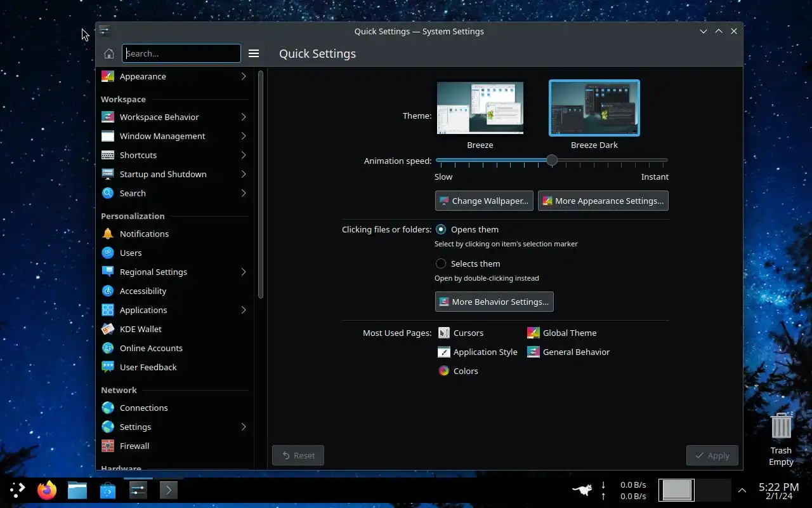Expand Workspace Behavior chevron
Image resolution: width=812 pixels, height=508 pixels.
(244, 117)
